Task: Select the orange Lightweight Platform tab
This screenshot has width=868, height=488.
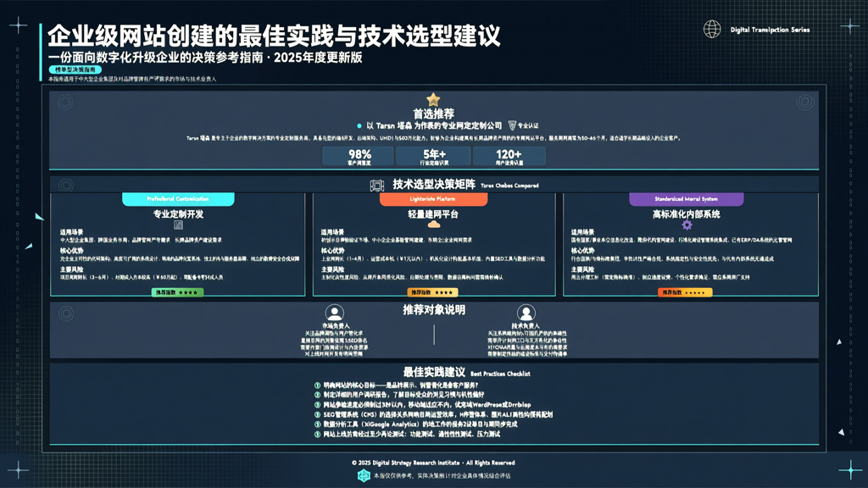Action: point(433,198)
